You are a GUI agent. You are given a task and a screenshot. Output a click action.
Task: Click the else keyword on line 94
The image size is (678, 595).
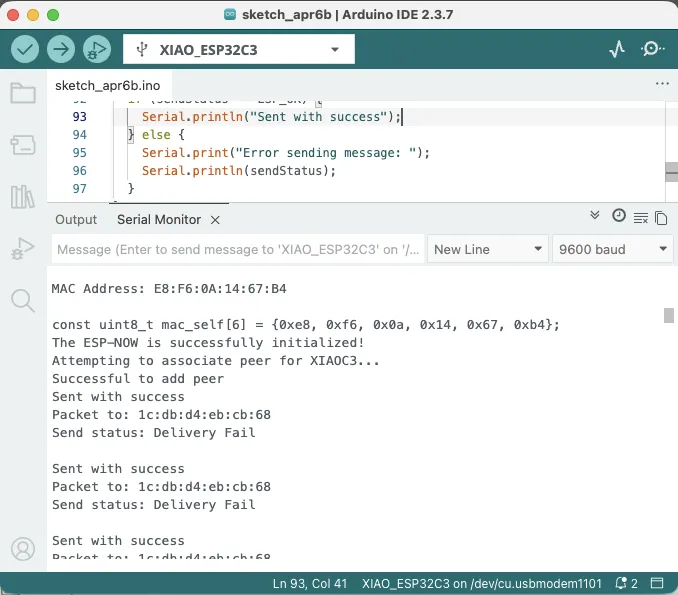coord(156,135)
